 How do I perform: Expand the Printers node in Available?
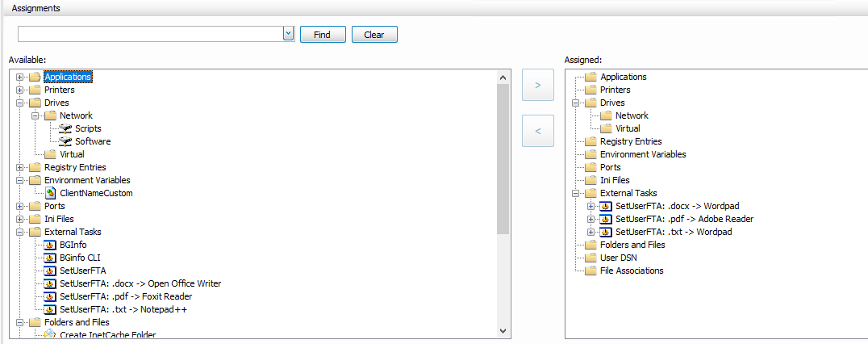(x=20, y=90)
